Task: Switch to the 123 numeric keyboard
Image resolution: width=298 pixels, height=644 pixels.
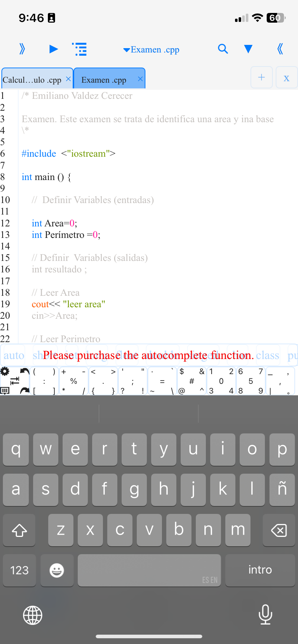Action: (x=19, y=570)
